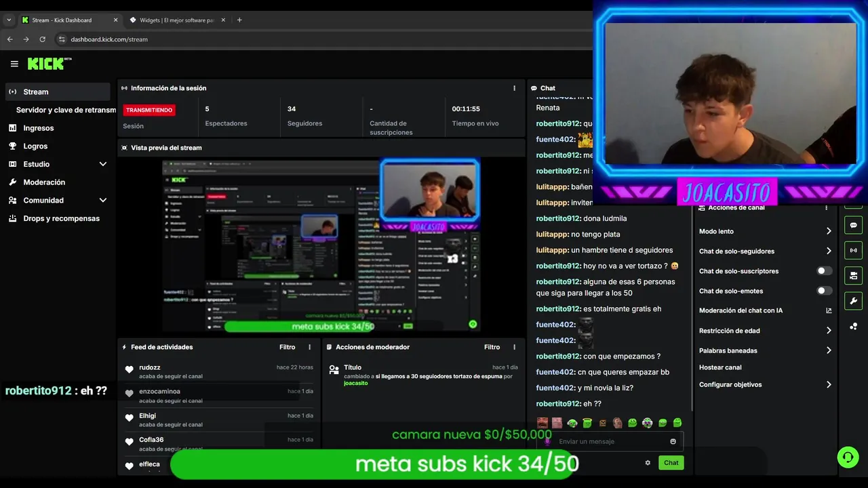Screen dimensions: 868x488
Task: Click the Kick logo
Action: 49,64
